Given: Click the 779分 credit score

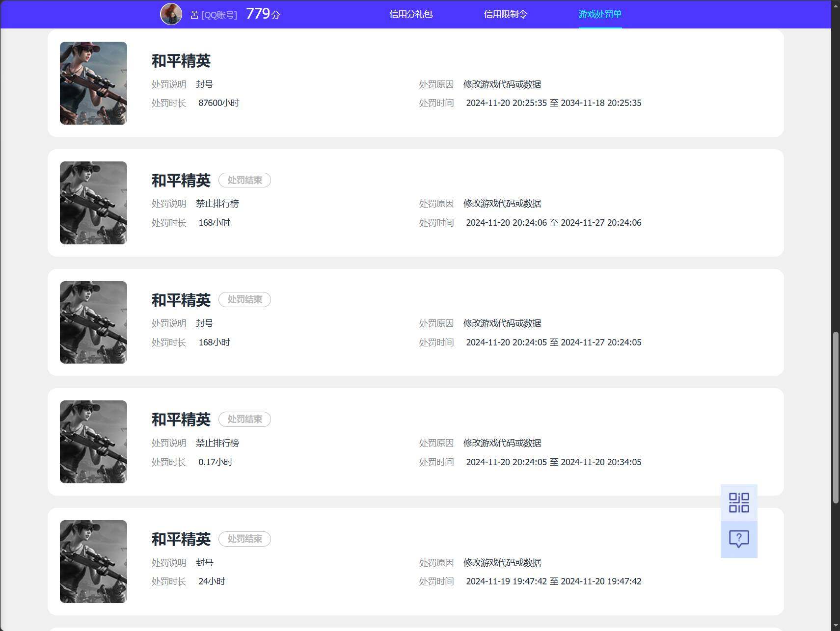Looking at the screenshot, I should [263, 14].
